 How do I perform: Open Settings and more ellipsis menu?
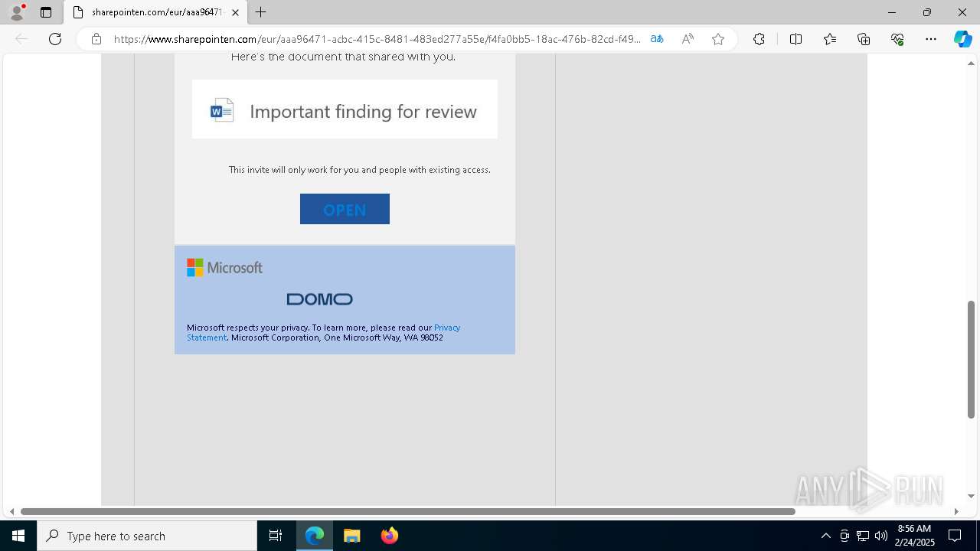coord(931,39)
